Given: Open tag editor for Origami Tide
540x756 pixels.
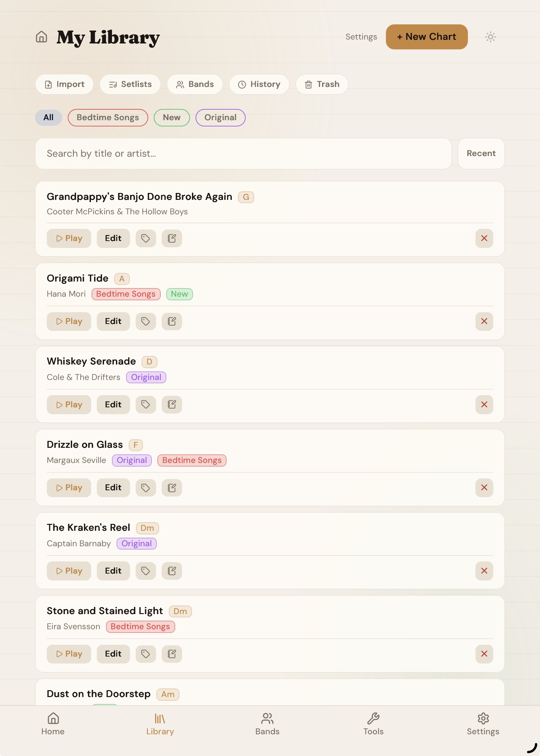Looking at the screenshot, I should [x=146, y=321].
